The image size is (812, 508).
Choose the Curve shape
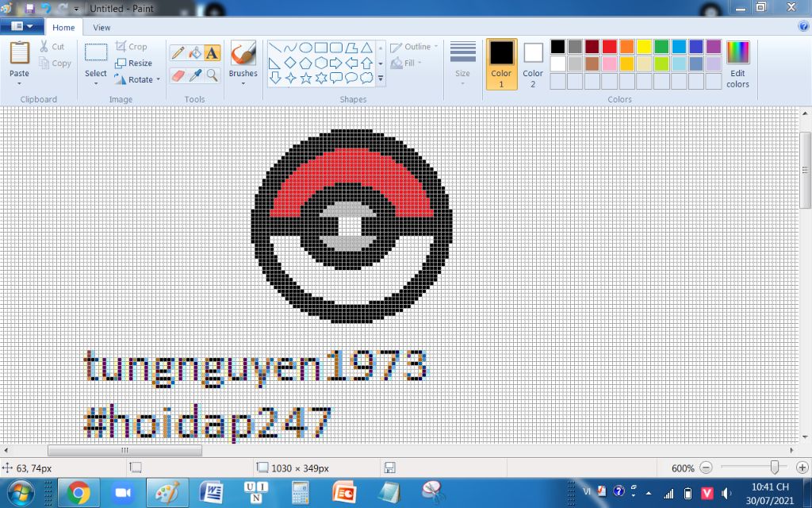[x=290, y=48]
